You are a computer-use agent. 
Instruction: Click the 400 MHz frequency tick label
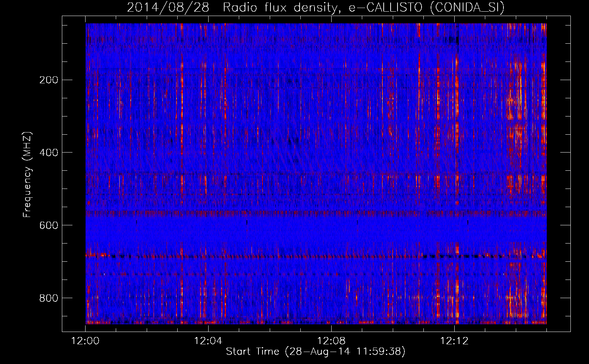click(48, 153)
